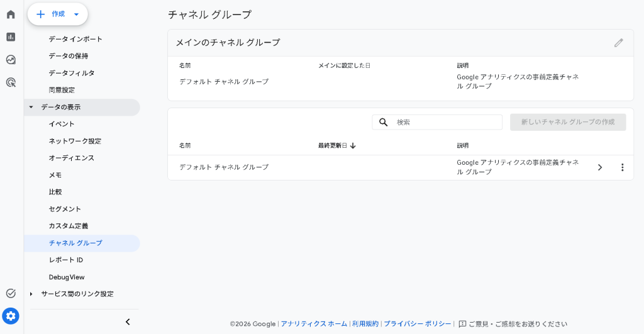Open the Reports bar-chart icon
This screenshot has height=334, width=644.
coord(11,37)
